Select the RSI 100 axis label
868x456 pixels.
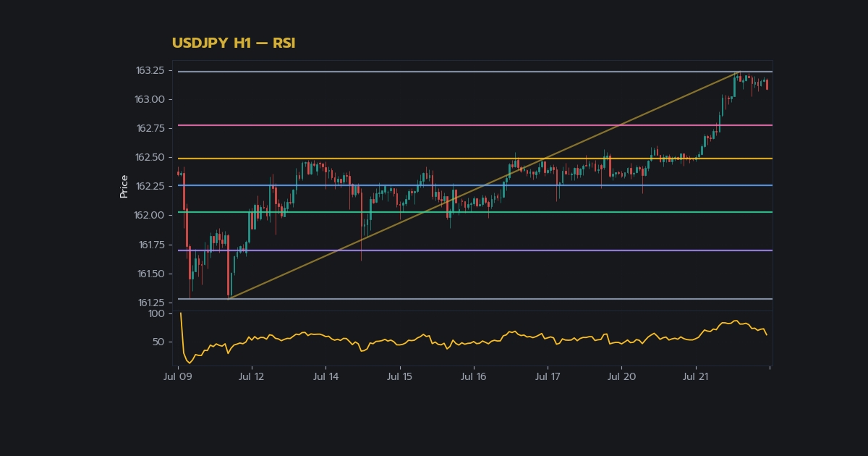pos(156,313)
